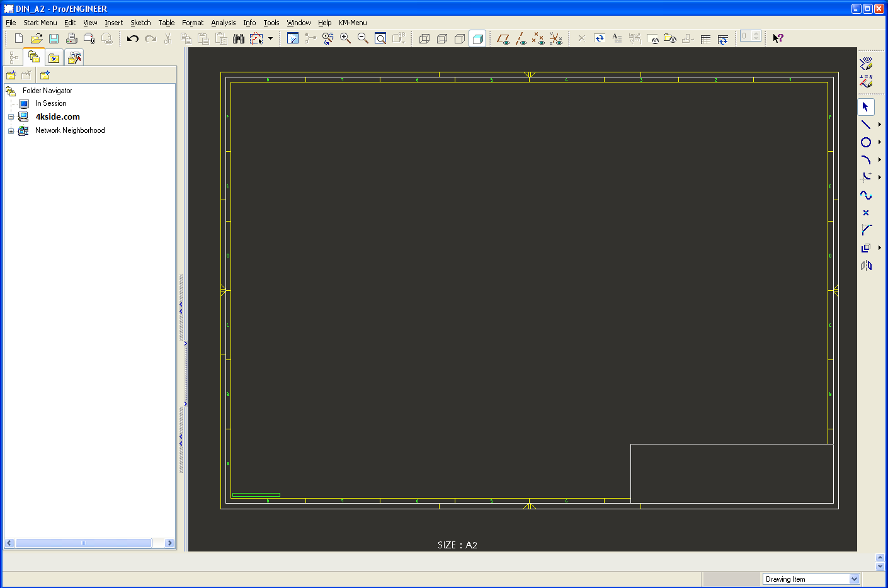Click the folder text-style icon
This screenshot has width=888, height=588.
(670, 38)
